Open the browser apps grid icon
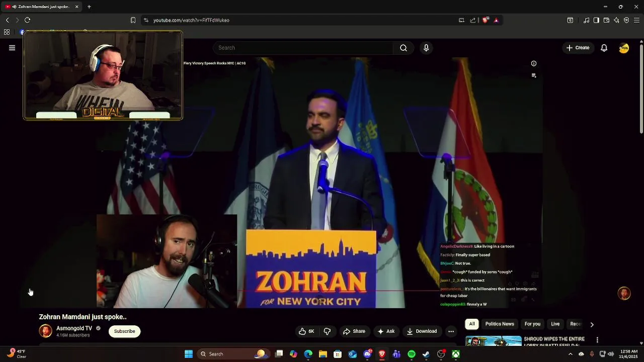Screen dimensions: 644x362 tap(7, 32)
